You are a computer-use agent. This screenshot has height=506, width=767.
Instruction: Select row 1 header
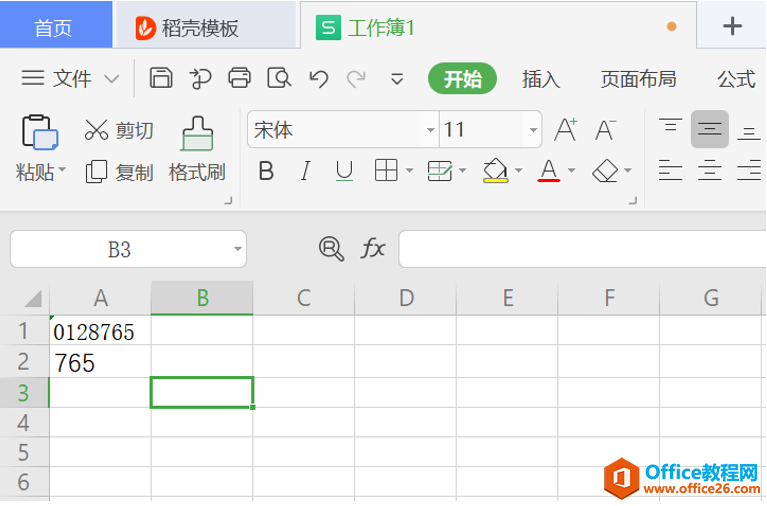point(24,331)
